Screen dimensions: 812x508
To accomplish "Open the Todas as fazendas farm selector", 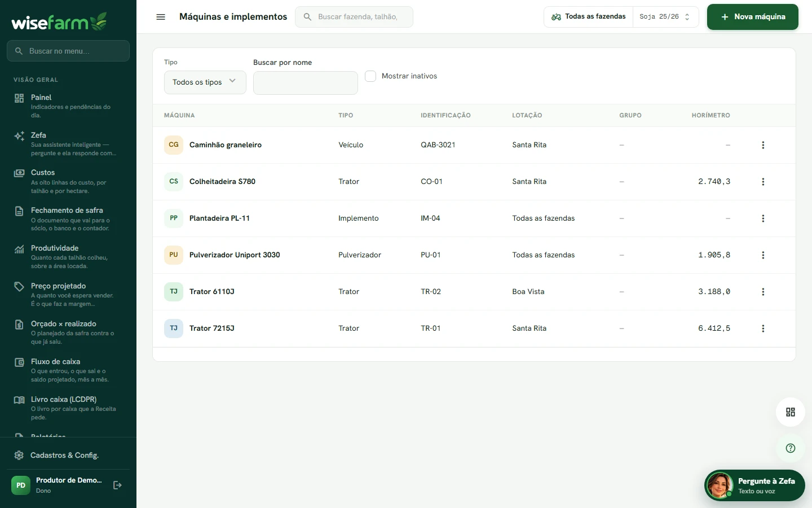I will (589, 17).
